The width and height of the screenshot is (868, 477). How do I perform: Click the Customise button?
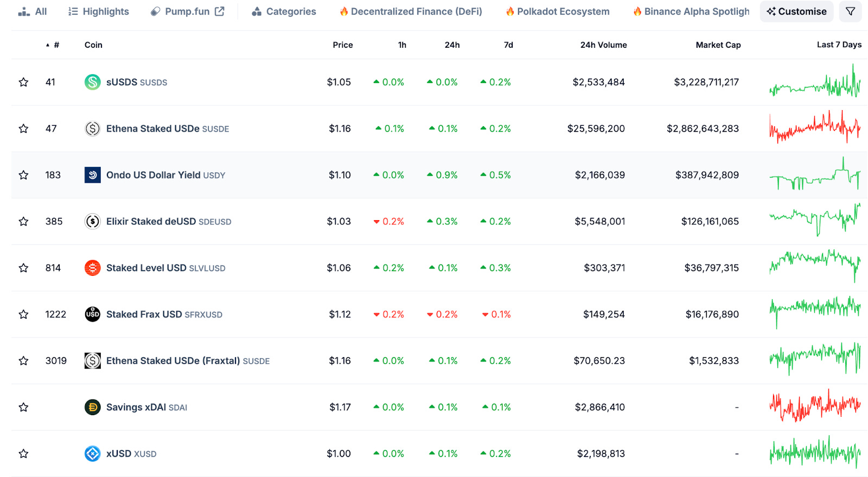pos(796,11)
